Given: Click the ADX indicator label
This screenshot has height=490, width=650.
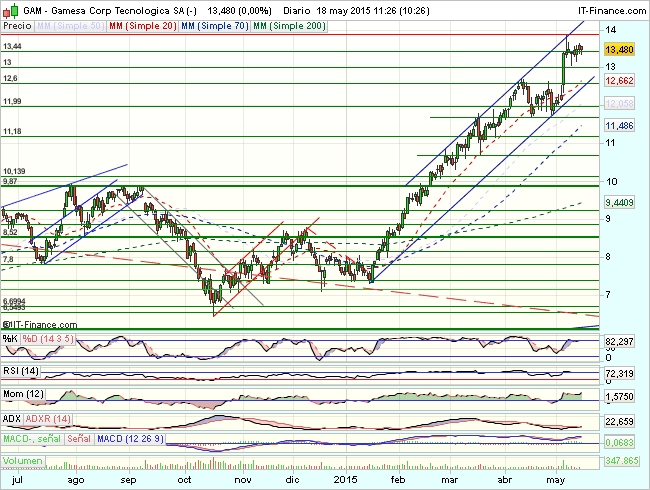Looking at the screenshot, I should pyautogui.click(x=12, y=419).
